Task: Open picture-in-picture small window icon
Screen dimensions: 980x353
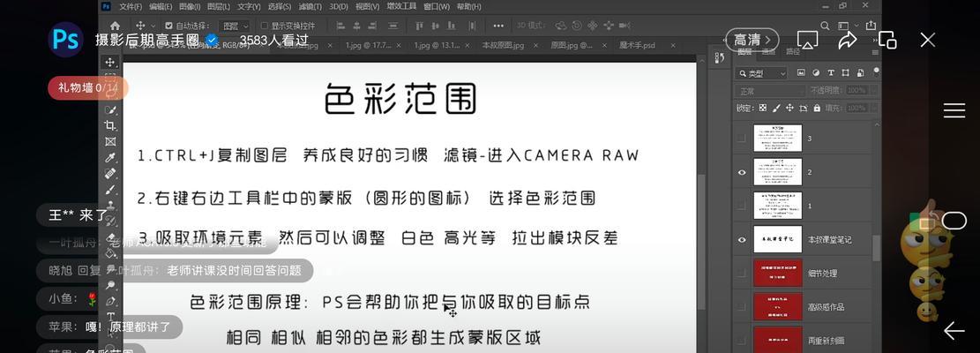Action: pos(887,40)
